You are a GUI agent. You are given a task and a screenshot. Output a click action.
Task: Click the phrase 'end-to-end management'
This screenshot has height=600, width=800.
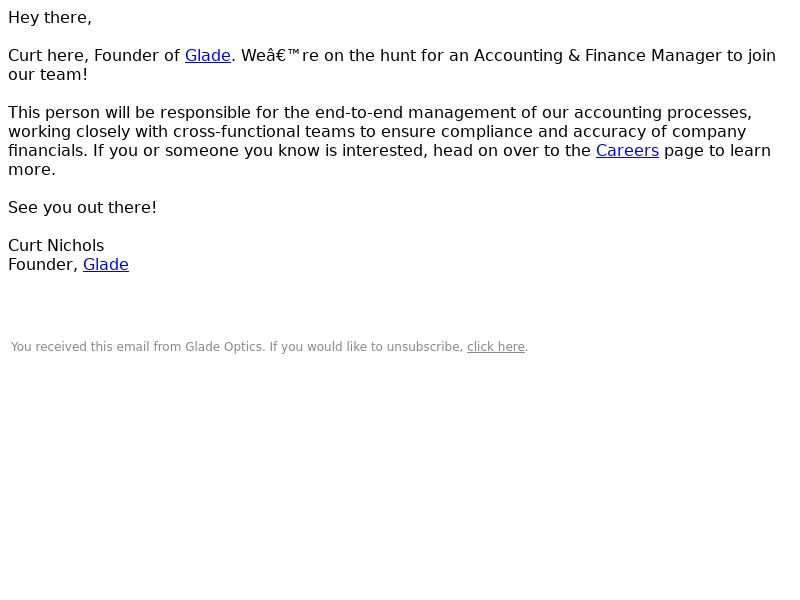point(415,113)
